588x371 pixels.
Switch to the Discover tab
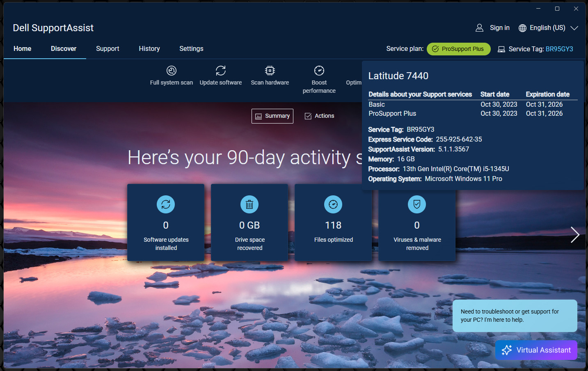64,48
